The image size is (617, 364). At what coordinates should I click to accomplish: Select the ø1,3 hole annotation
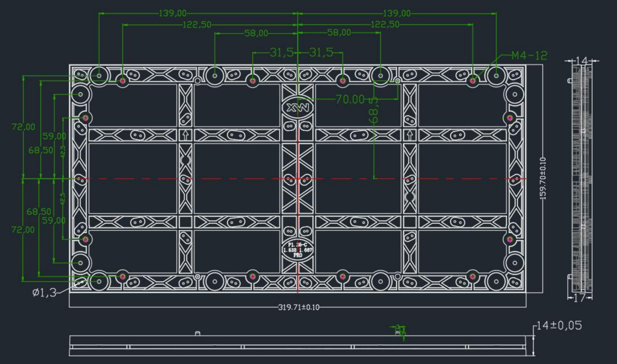pyautogui.click(x=44, y=293)
